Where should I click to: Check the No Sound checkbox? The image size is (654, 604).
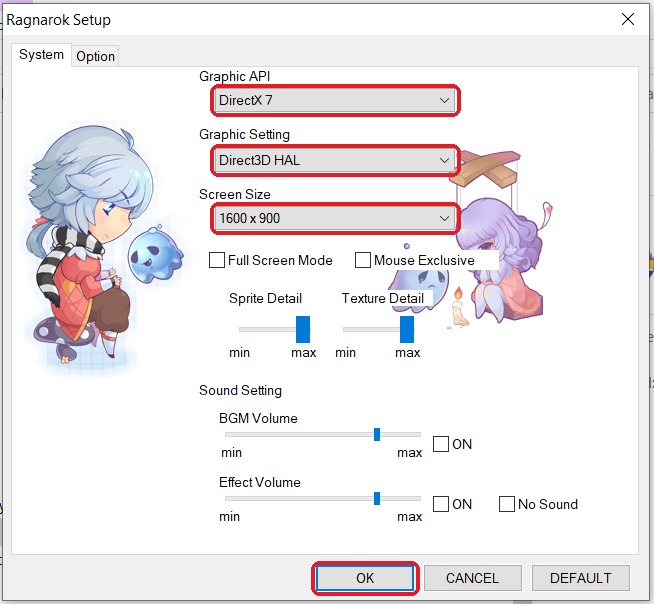point(507,503)
